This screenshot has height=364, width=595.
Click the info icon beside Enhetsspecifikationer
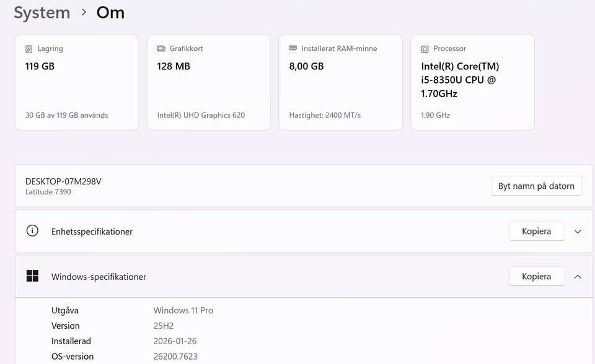click(x=32, y=230)
